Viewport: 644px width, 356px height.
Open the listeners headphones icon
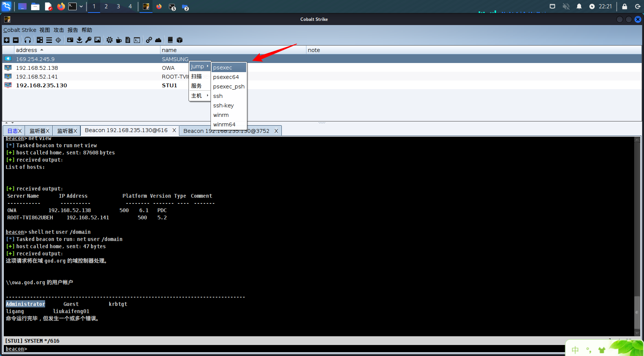(x=28, y=40)
